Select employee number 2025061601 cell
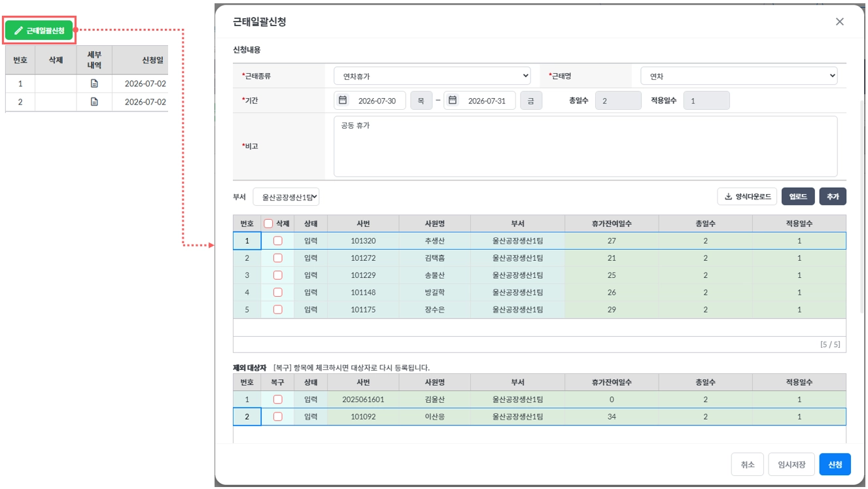The image size is (868, 489). (x=363, y=399)
